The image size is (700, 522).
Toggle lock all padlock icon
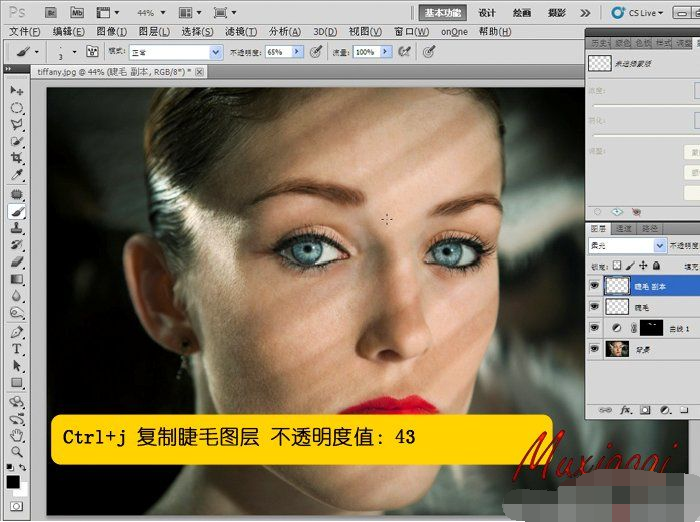[x=656, y=266]
